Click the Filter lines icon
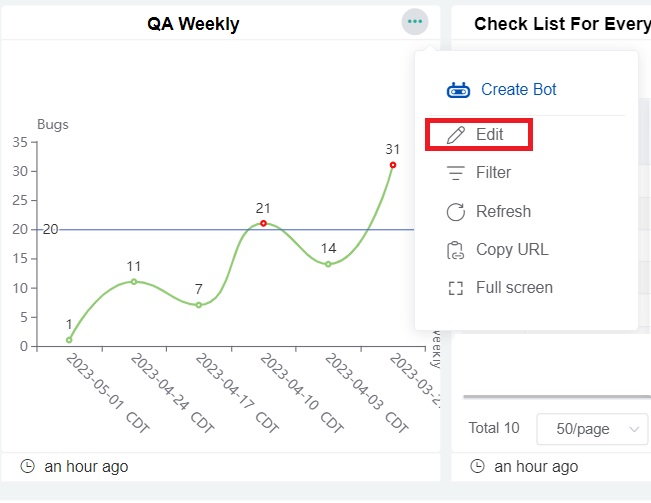 456,173
